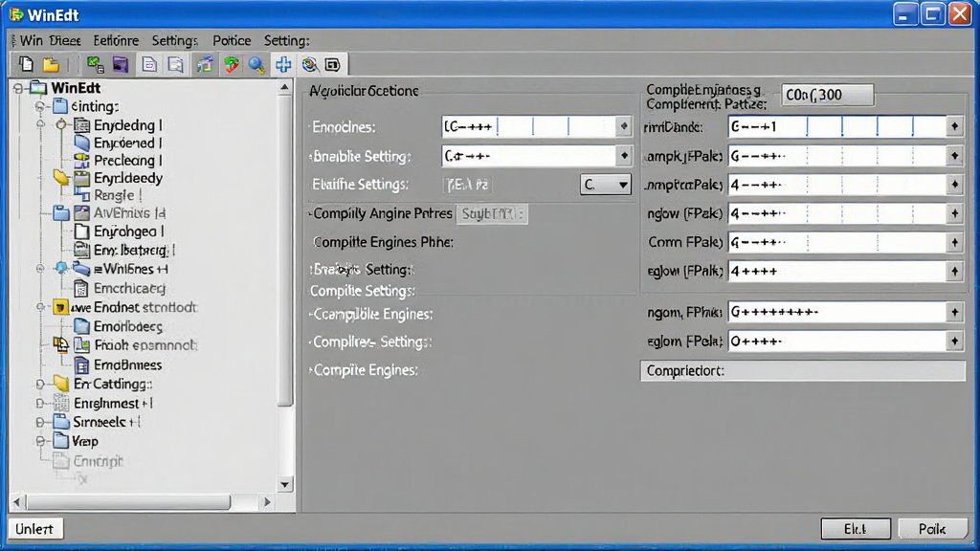Select the 'Rengle' tree row
This screenshot has width=980, height=551.
pos(116,195)
